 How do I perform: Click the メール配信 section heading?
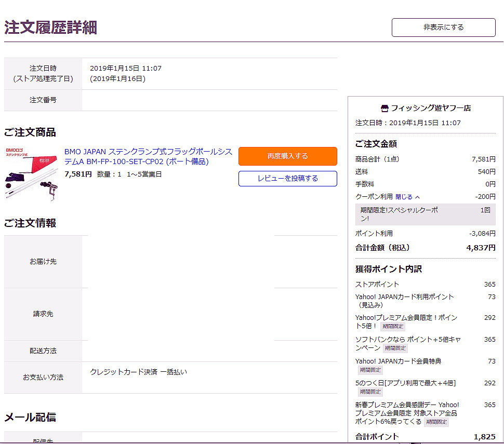[30, 418]
